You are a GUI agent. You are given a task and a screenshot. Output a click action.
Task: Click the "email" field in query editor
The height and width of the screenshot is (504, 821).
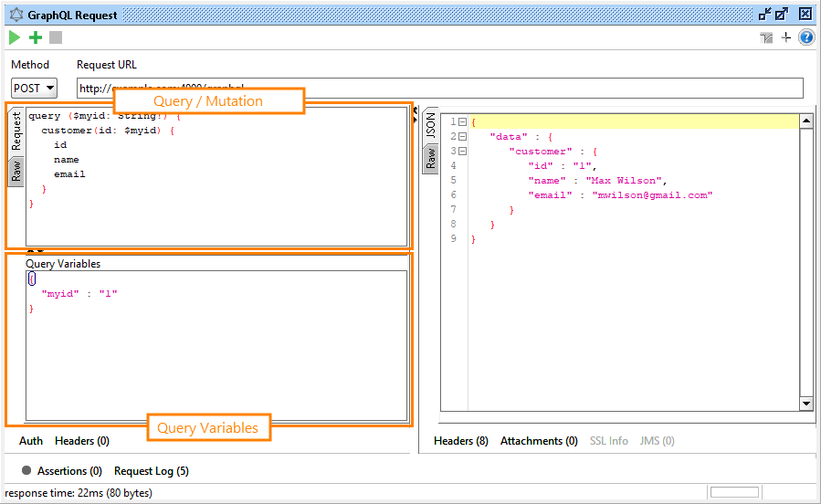(x=69, y=174)
